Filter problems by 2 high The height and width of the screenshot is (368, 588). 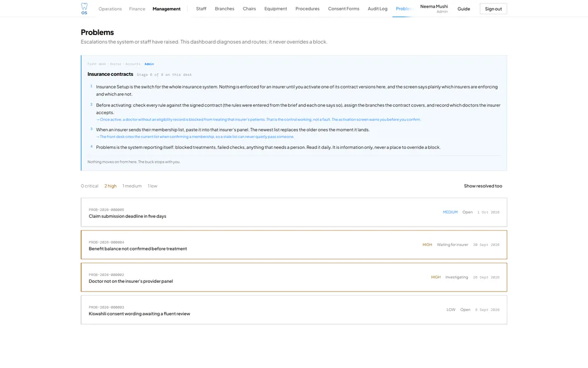[x=110, y=186]
